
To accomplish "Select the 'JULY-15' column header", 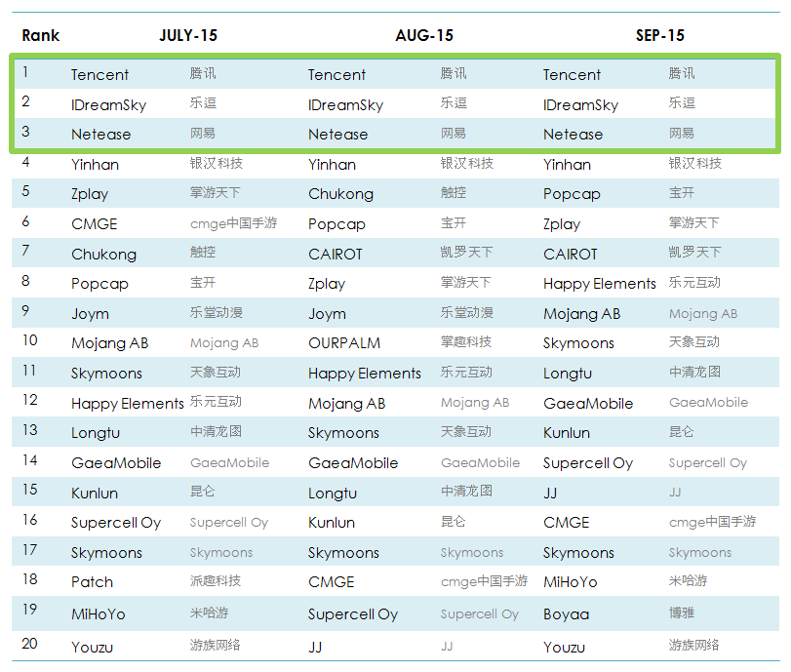I will [x=188, y=35].
